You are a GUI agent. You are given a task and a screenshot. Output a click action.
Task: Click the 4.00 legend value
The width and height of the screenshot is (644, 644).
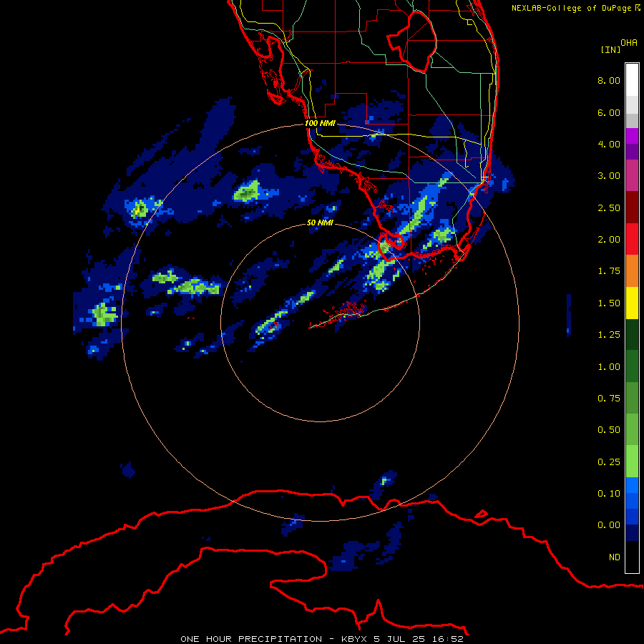[x=609, y=144]
